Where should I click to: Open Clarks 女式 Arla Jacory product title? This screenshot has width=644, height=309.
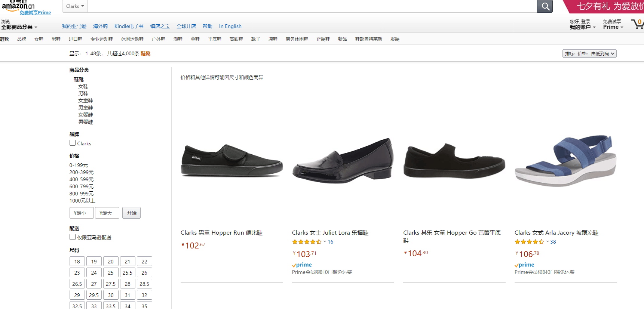(x=556, y=233)
